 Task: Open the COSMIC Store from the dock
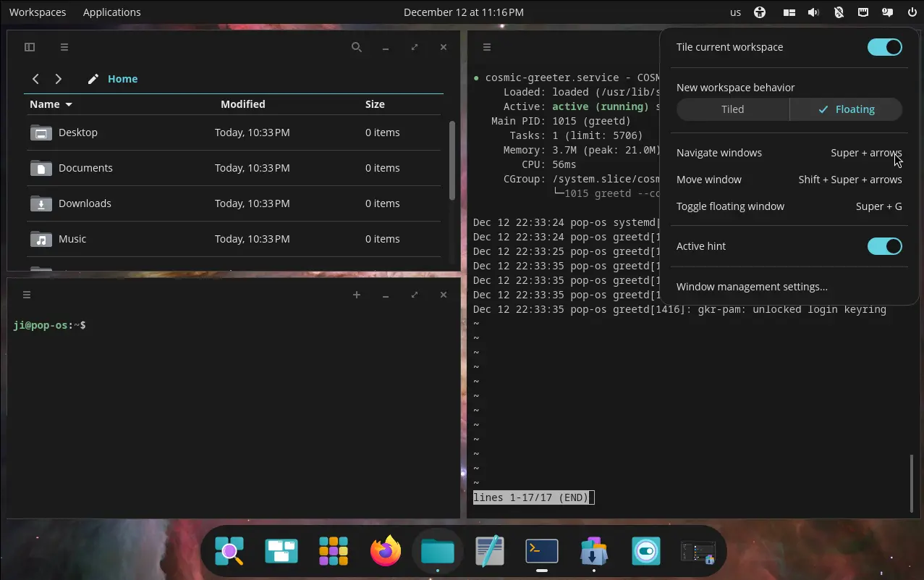pos(594,552)
